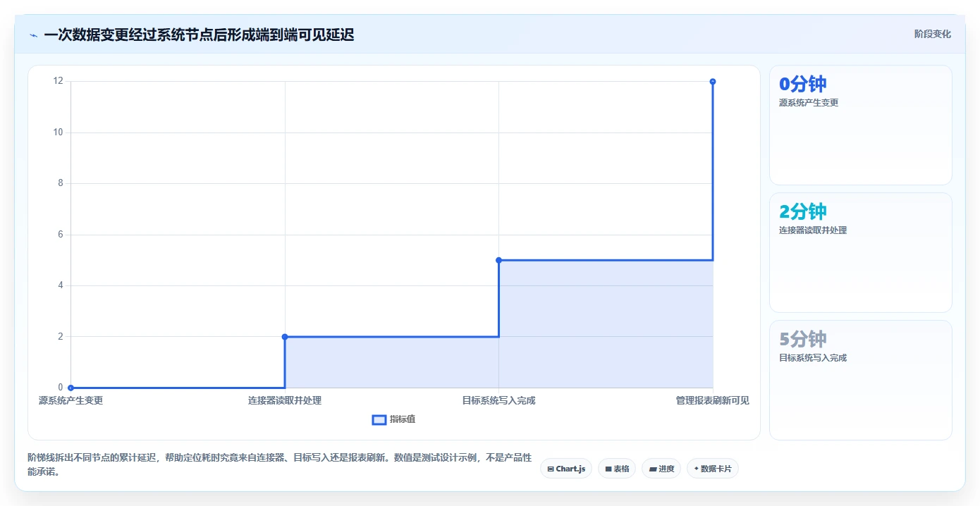Click the data point at value 2
The image size is (980, 506).
tap(285, 337)
